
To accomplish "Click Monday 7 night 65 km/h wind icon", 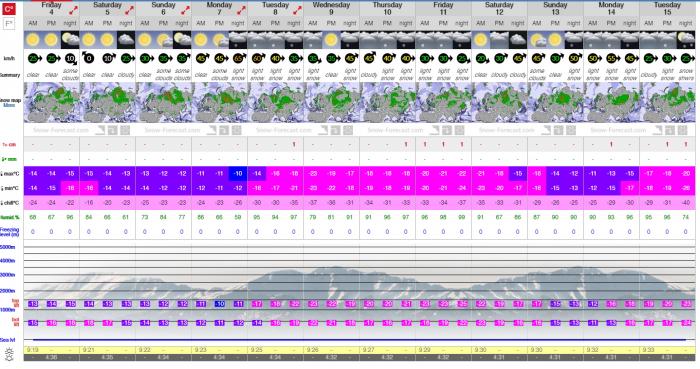I will (238, 58).
